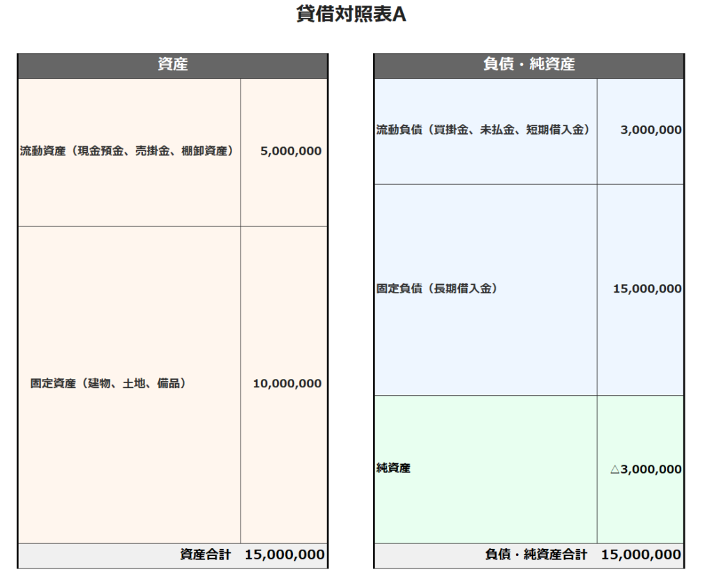Select the △3,000,000 net assets value
This screenshot has height=588, width=714.
(x=646, y=470)
